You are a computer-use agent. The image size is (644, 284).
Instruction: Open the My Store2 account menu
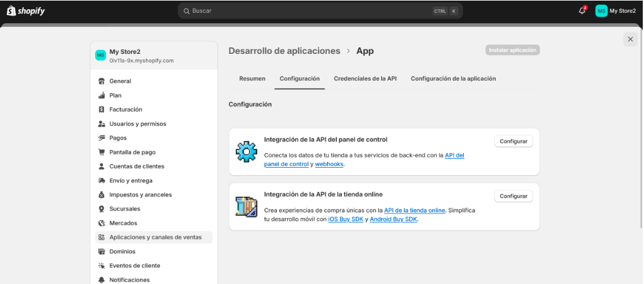616,10
